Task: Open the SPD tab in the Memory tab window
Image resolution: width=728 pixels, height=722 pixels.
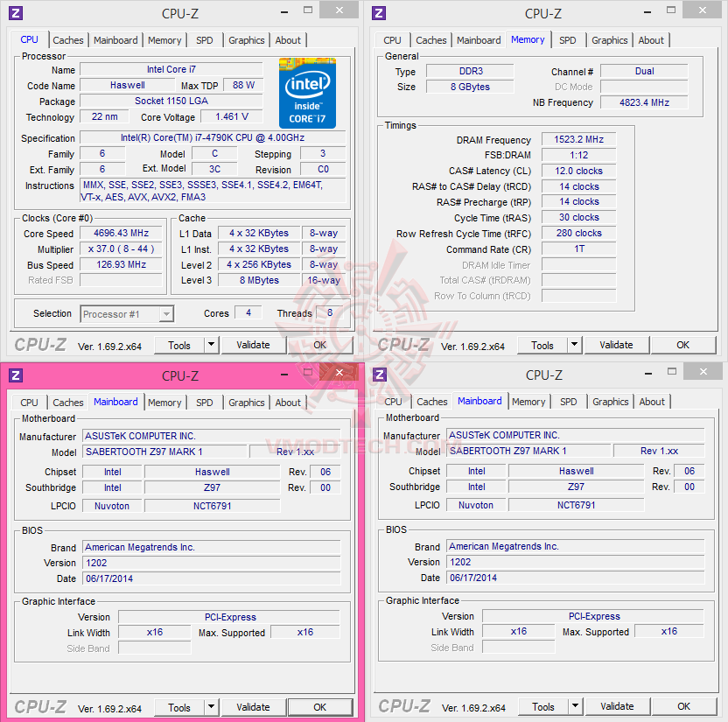Action: click(x=567, y=40)
